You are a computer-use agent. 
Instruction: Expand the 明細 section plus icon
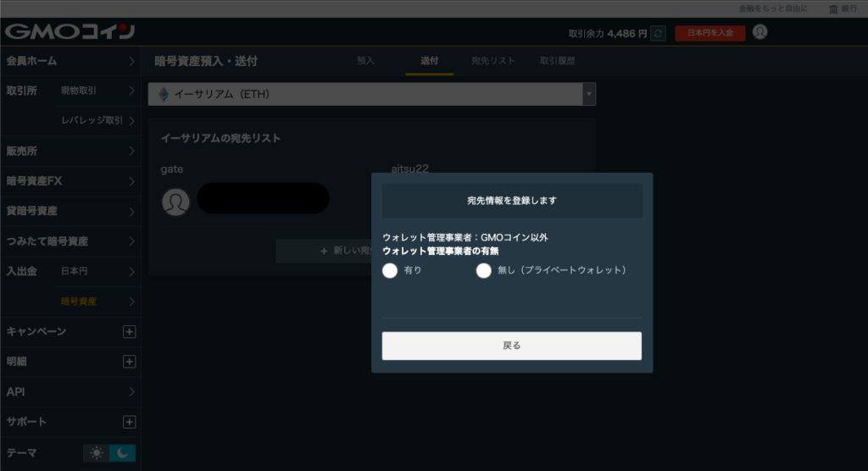pyautogui.click(x=129, y=362)
